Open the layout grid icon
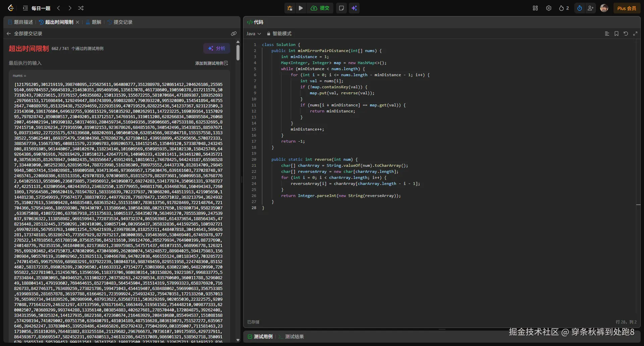Viewport: 644px width, 346px height. (535, 8)
